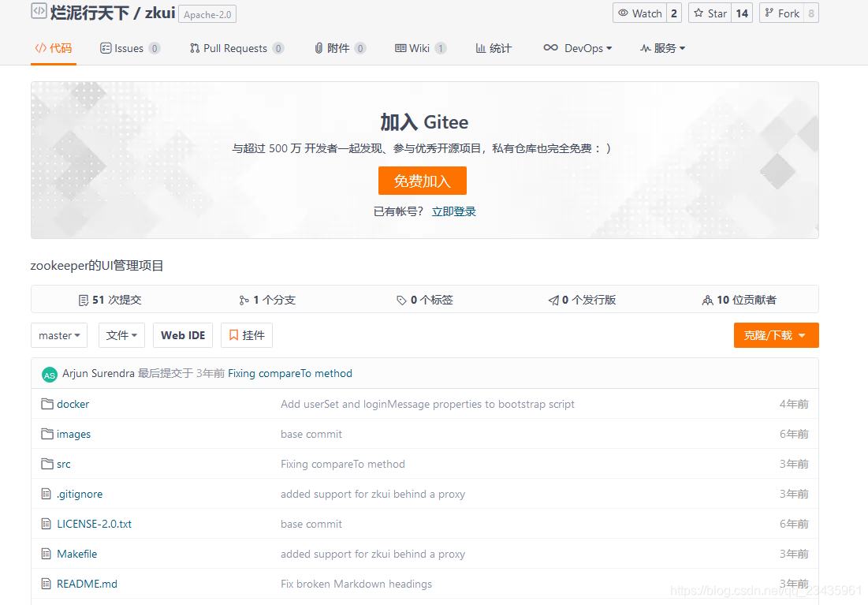
Task: Click the README.md file icon
Action: (x=47, y=584)
